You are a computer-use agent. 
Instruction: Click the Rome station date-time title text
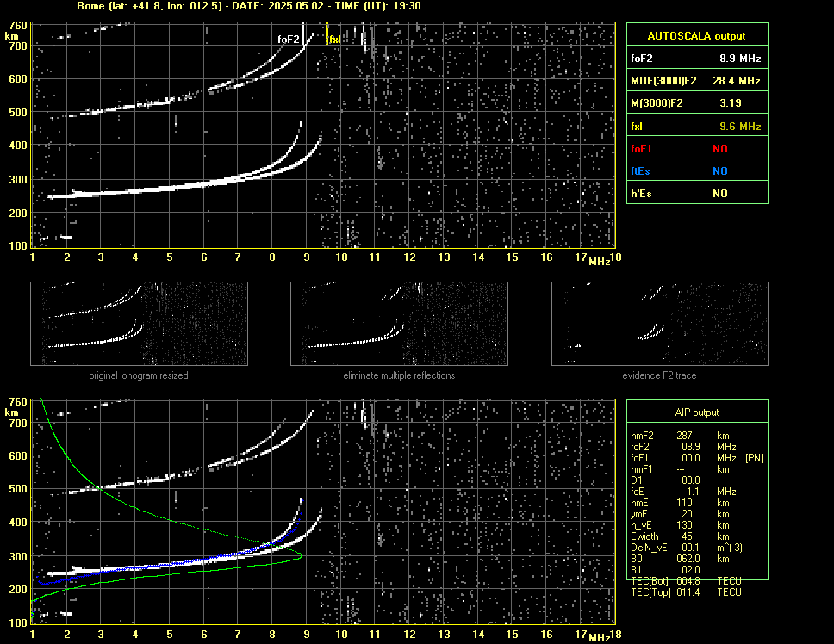click(248, 6)
